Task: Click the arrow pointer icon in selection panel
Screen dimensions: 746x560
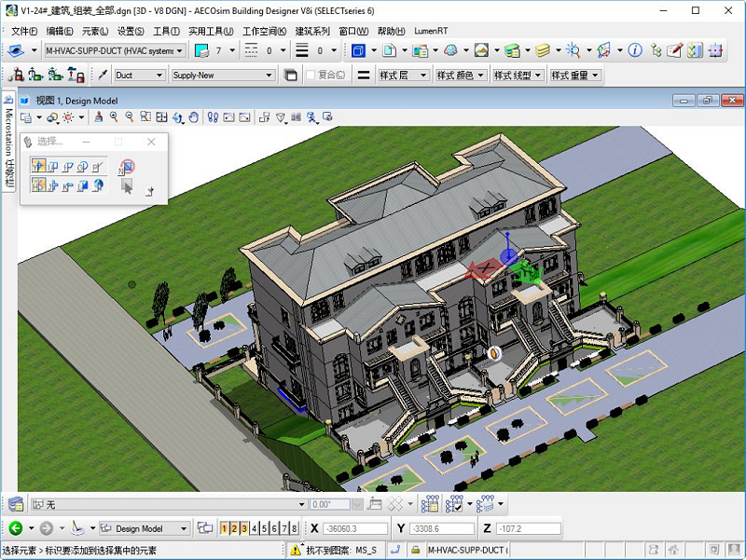Action: [127, 186]
